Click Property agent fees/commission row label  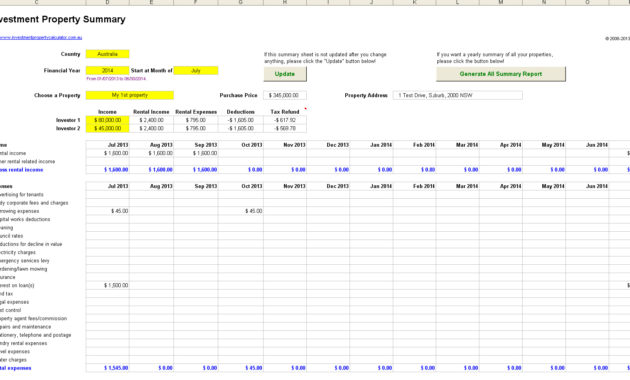(33, 319)
